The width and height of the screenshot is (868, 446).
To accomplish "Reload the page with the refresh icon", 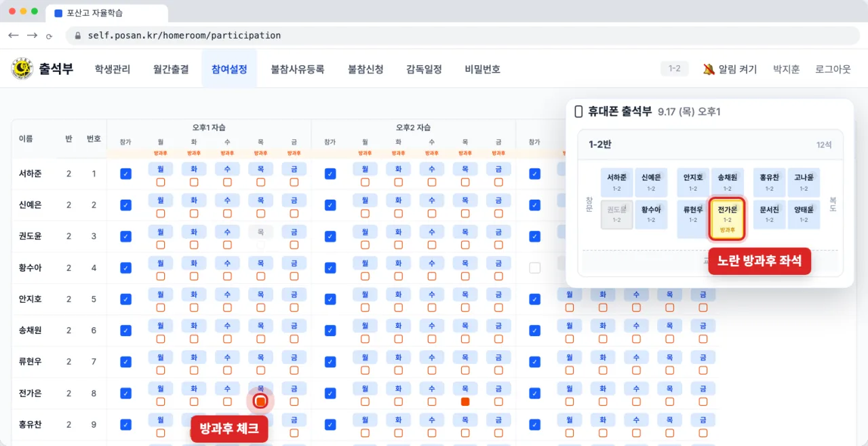I will [49, 36].
